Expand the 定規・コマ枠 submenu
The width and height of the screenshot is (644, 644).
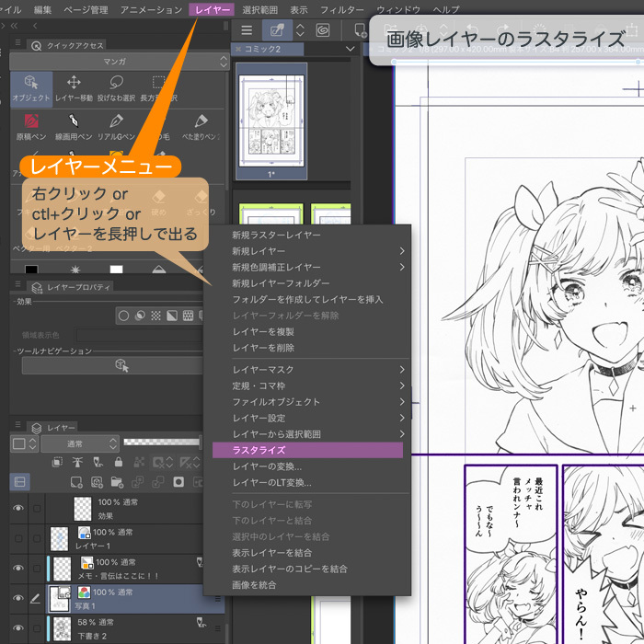(x=402, y=385)
